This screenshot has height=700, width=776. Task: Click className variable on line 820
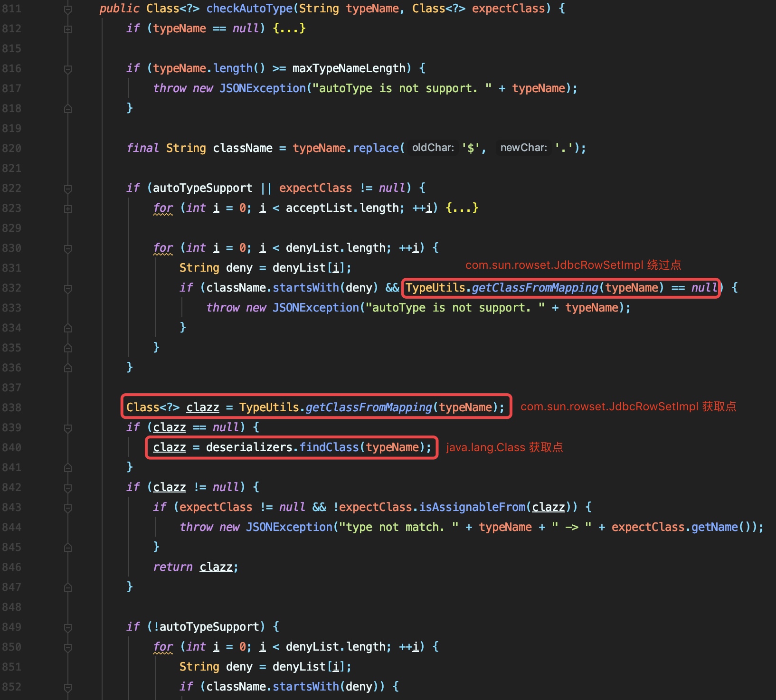[243, 148]
